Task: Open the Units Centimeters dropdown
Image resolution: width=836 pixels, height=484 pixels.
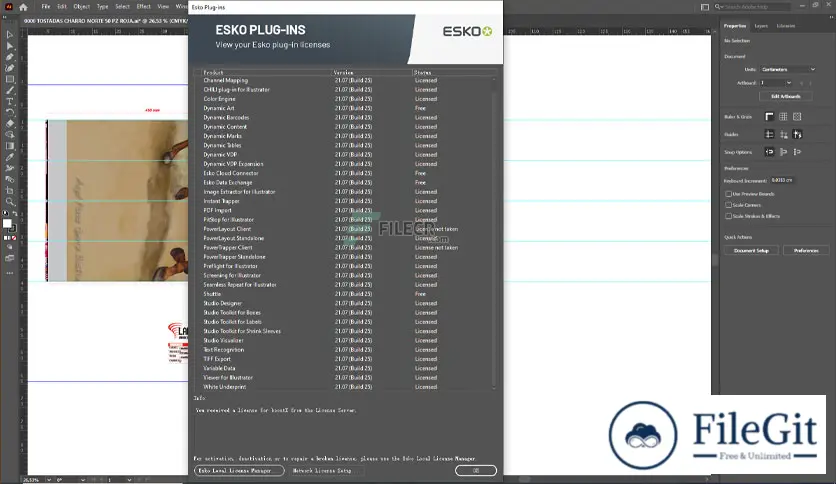Action: 788,69
